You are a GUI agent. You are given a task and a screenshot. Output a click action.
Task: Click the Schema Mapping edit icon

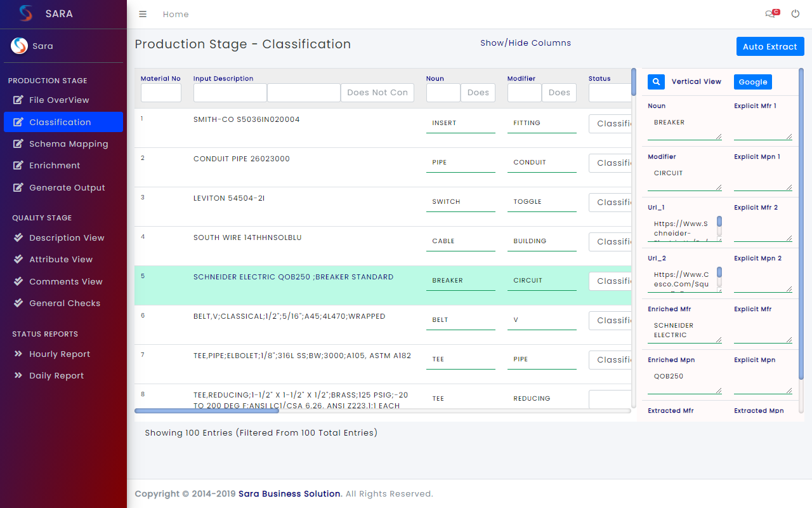click(18, 144)
